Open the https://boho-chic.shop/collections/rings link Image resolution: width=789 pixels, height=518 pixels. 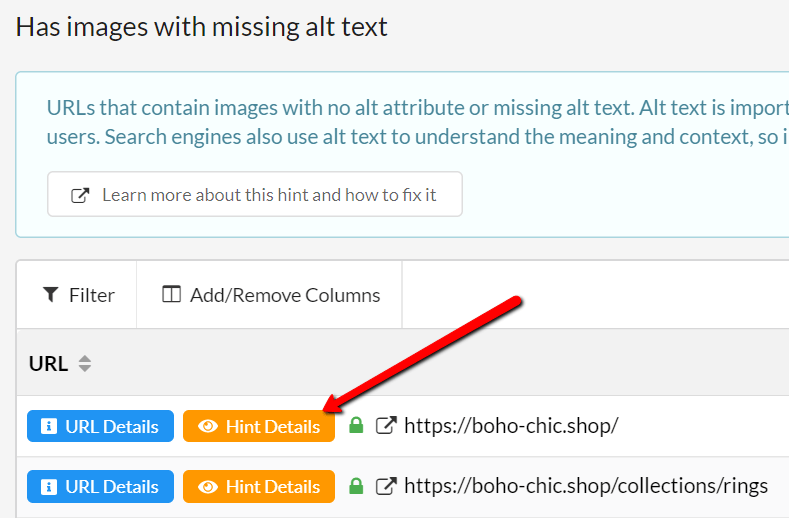coord(586,486)
